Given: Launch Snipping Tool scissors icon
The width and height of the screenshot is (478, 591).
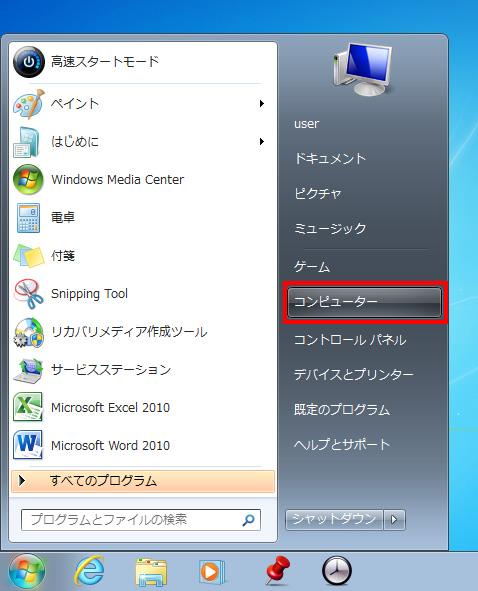Looking at the screenshot, I should coord(29,294).
